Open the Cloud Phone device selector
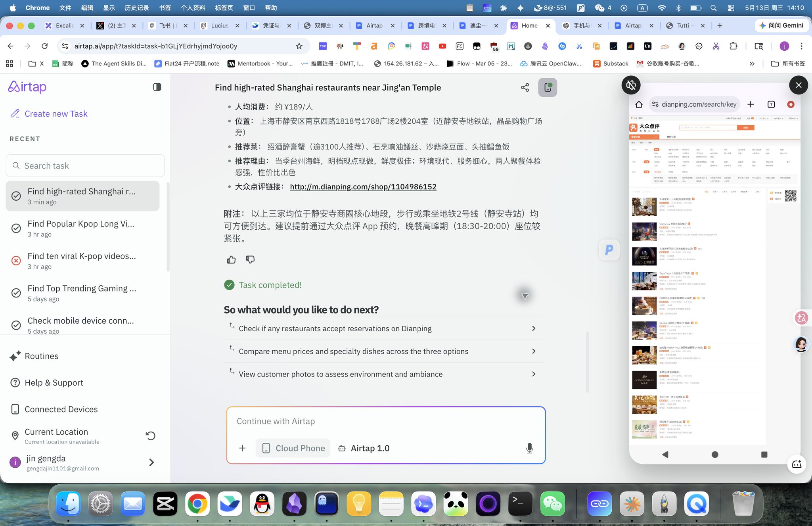The width and height of the screenshot is (812, 526). click(x=293, y=448)
